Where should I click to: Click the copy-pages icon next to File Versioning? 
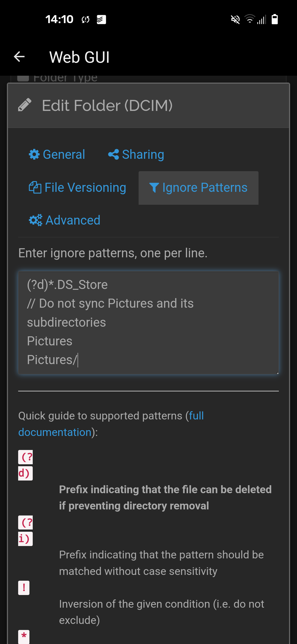(35, 187)
